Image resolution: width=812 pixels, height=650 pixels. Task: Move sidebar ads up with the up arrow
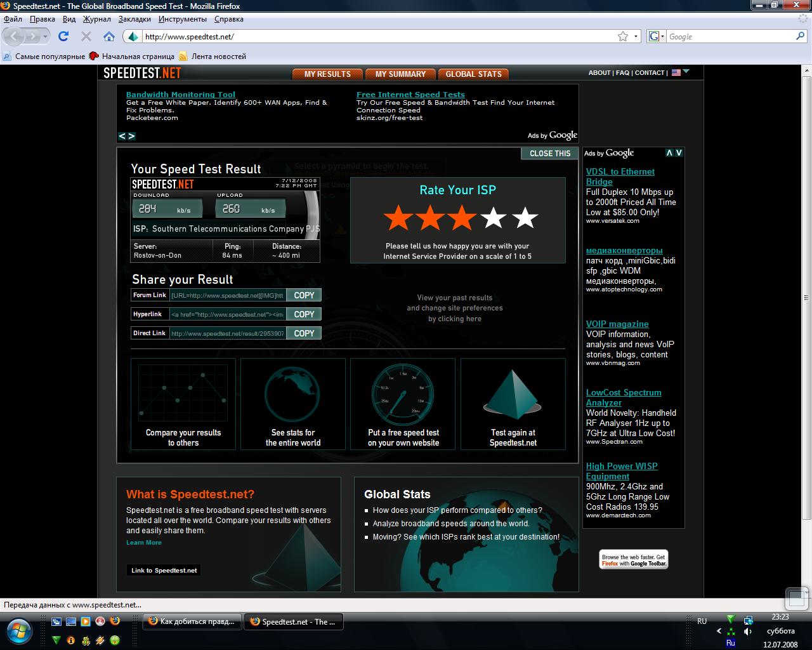tap(669, 153)
